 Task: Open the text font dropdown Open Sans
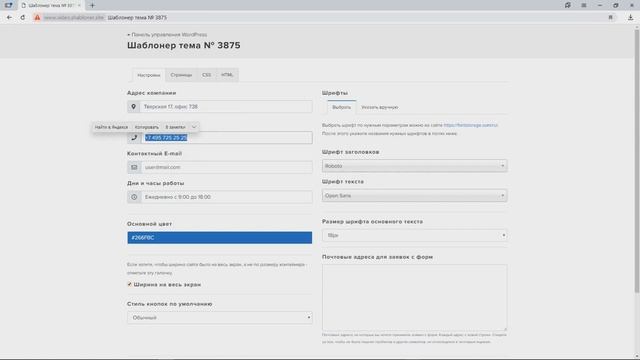pos(414,196)
